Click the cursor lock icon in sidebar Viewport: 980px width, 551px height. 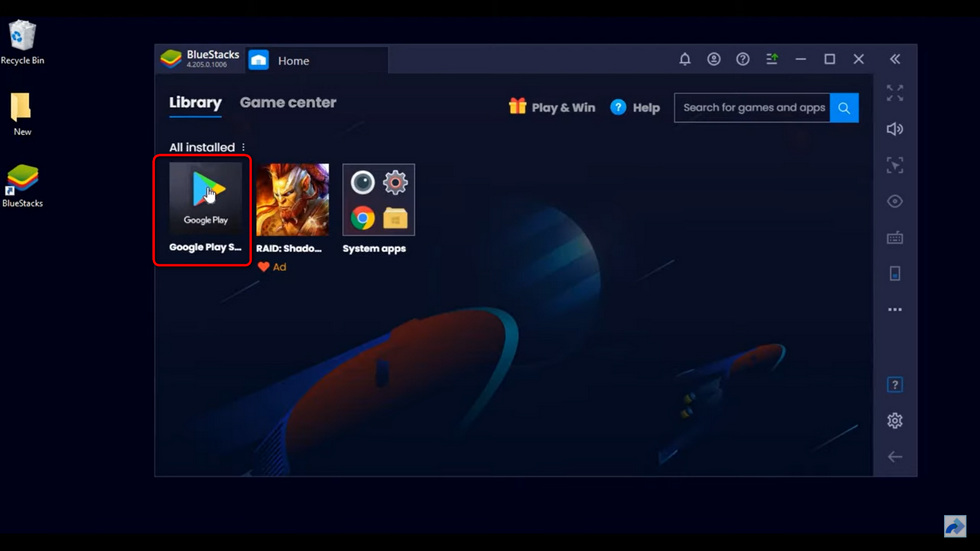[x=895, y=166]
